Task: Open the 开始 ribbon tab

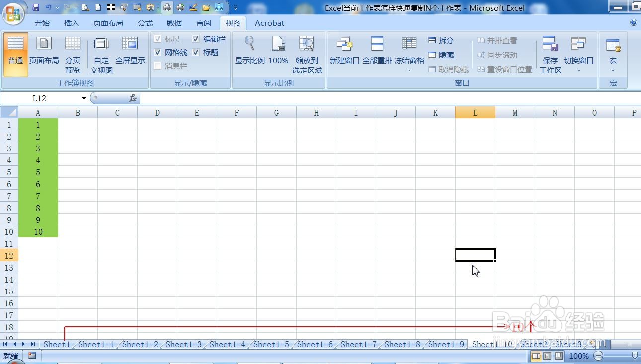Action: (x=42, y=23)
